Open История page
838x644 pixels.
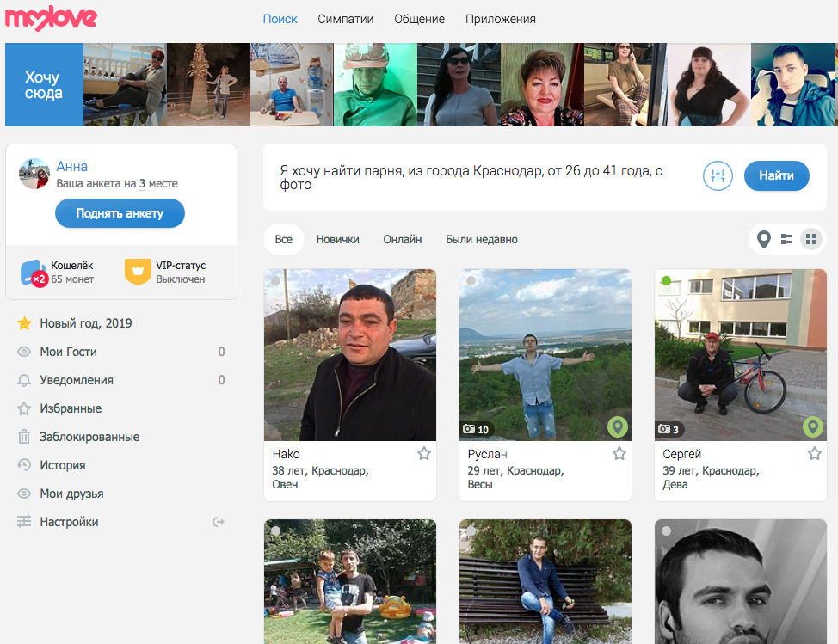click(63, 465)
